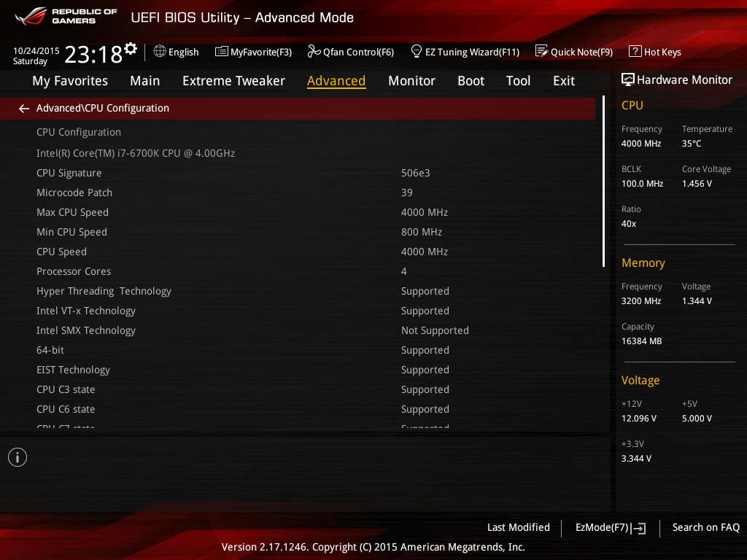Viewport: 747px width, 560px height.
Task: Click the EZ Tuning Wizard bulb icon
Action: click(x=416, y=51)
